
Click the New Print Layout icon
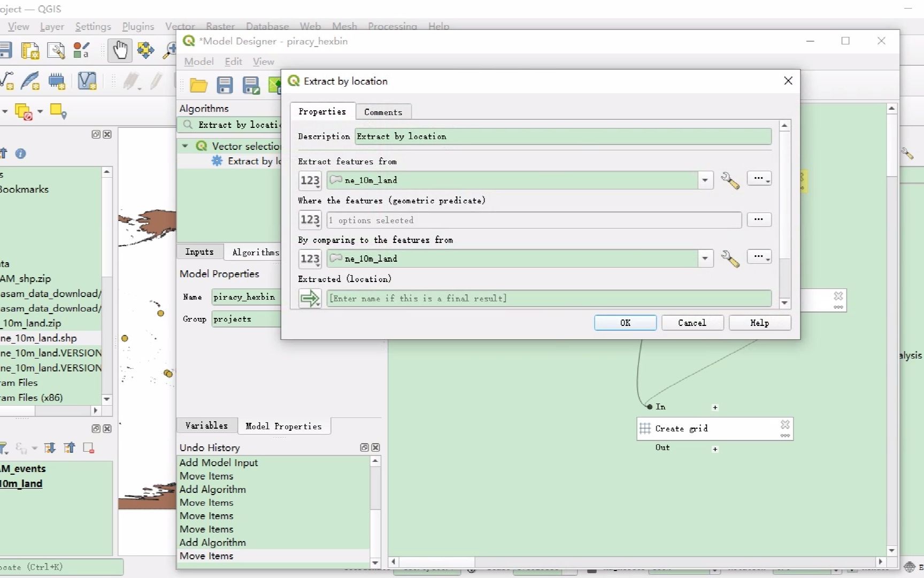30,51
